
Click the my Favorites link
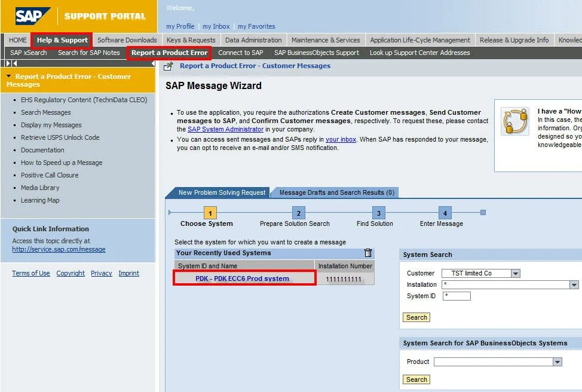[x=256, y=26]
